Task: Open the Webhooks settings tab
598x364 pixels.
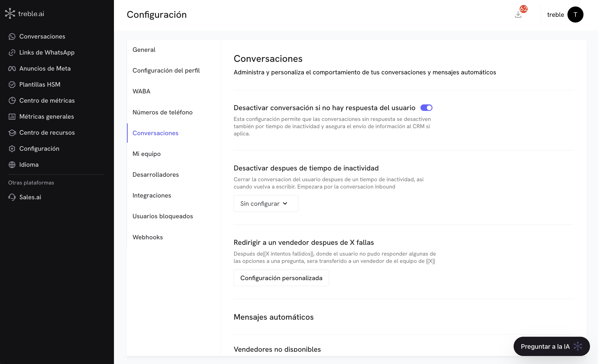Action: coord(147,237)
